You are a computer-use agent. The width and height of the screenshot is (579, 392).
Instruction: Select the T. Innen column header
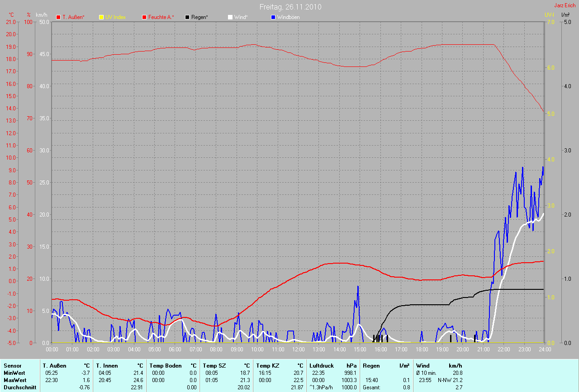coord(107,365)
